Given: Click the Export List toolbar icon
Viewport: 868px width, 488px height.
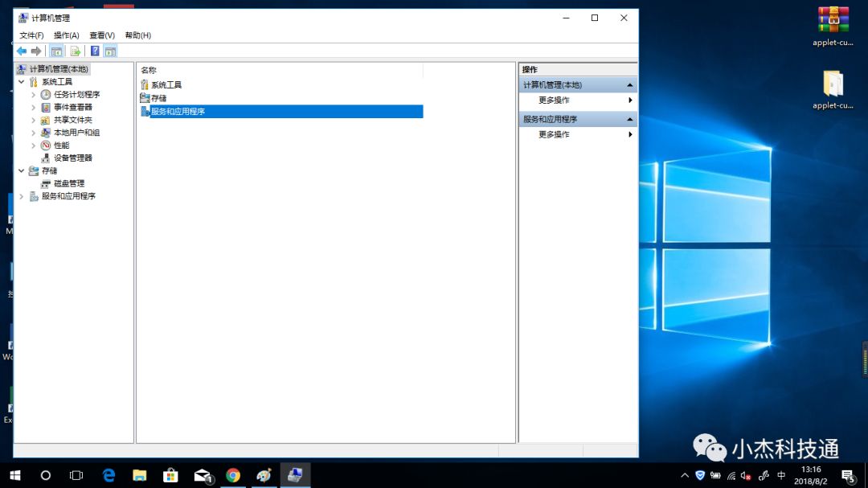Looking at the screenshot, I should point(76,51).
